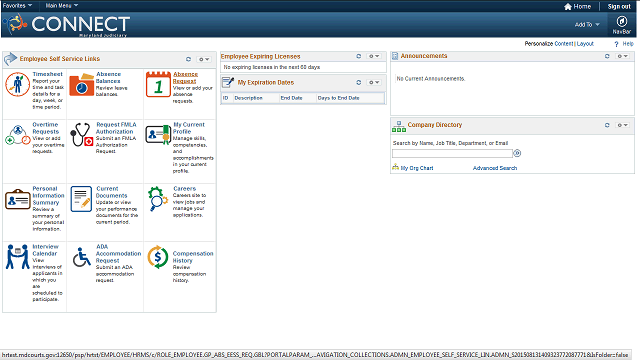This screenshot has width=640, height=360.
Task: Open the Main Menu dropdown
Action: 62,6
